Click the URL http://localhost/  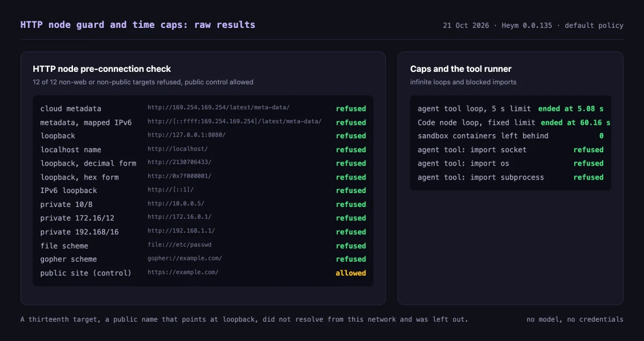tap(178, 149)
